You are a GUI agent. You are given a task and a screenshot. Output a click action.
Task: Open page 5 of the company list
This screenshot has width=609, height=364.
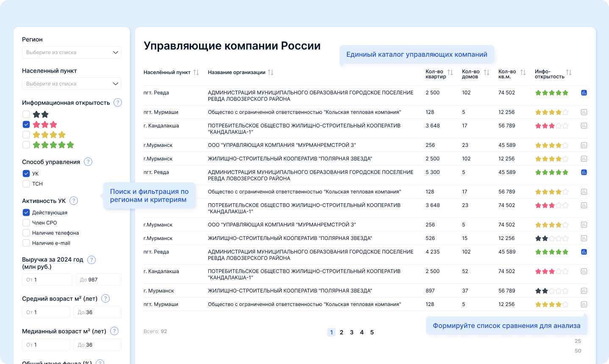tap(372, 332)
